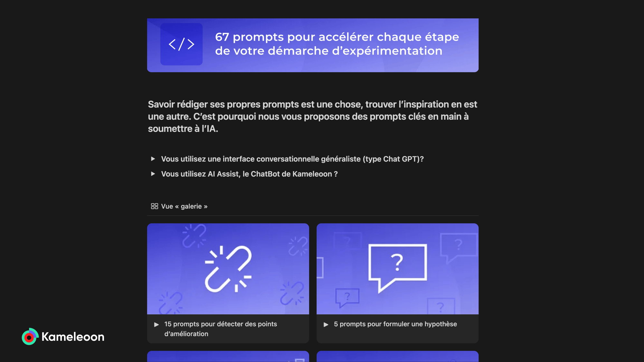Click the code bracket icon top left

(181, 44)
